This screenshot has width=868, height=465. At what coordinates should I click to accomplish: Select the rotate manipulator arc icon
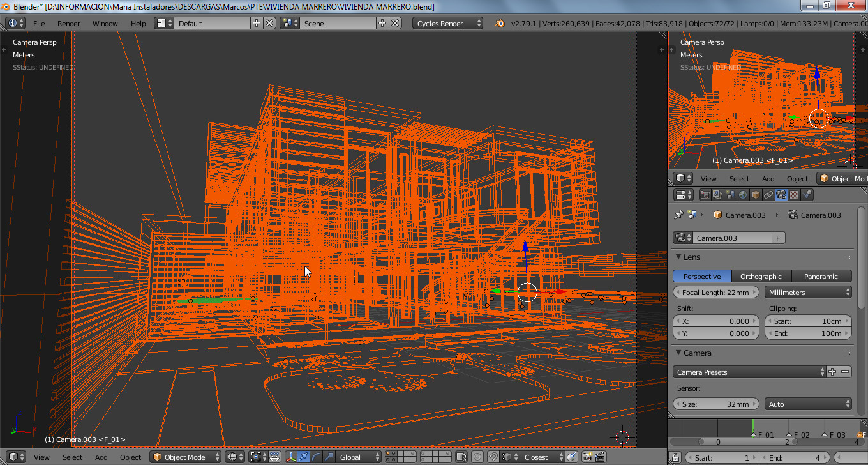[316, 457]
